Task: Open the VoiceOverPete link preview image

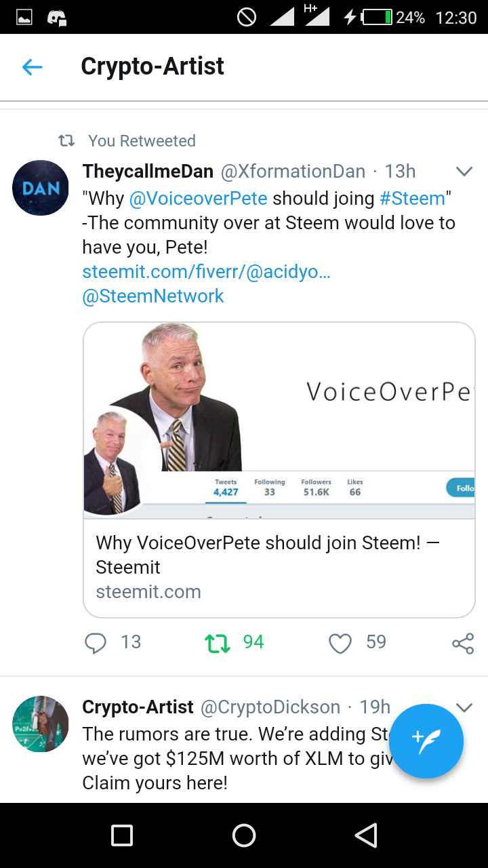Action: (x=279, y=420)
